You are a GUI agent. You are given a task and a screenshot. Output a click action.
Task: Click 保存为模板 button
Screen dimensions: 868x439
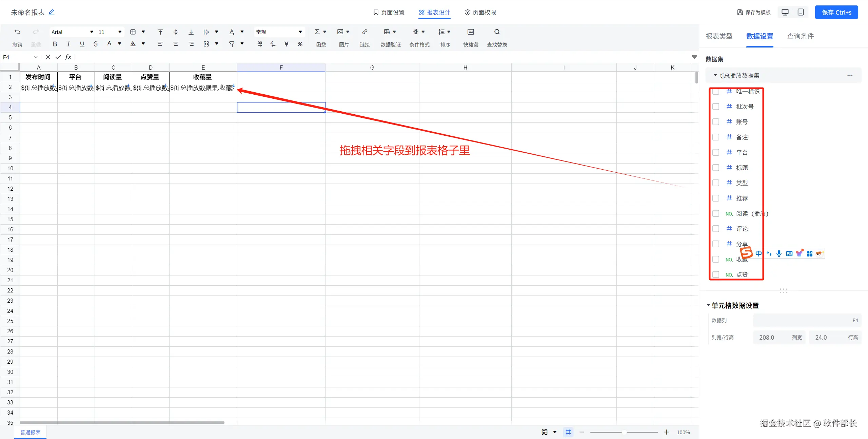point(754,12)
